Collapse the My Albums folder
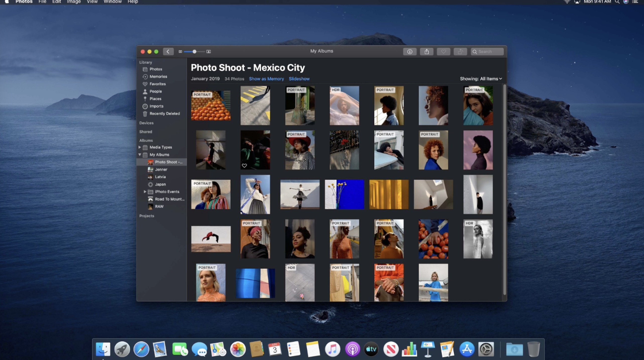Viewport: 644px width, 360px height. (x=140, y=155)
